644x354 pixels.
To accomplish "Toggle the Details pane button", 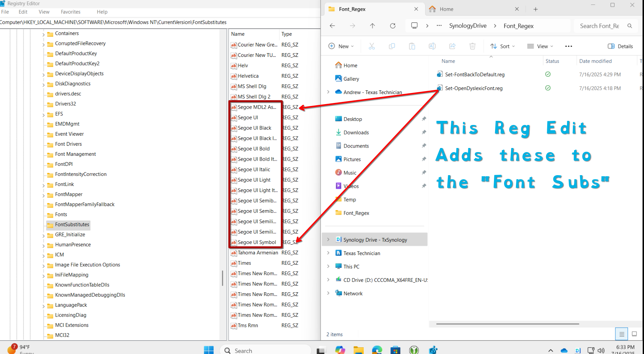I will coord(621,46).
